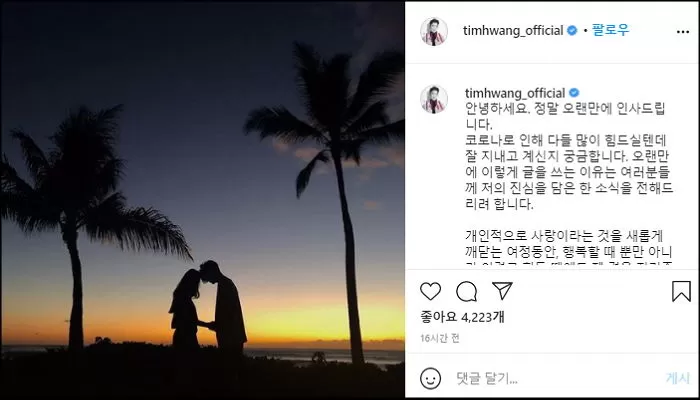Click verified badge beside header username

(x=572, y=31)
